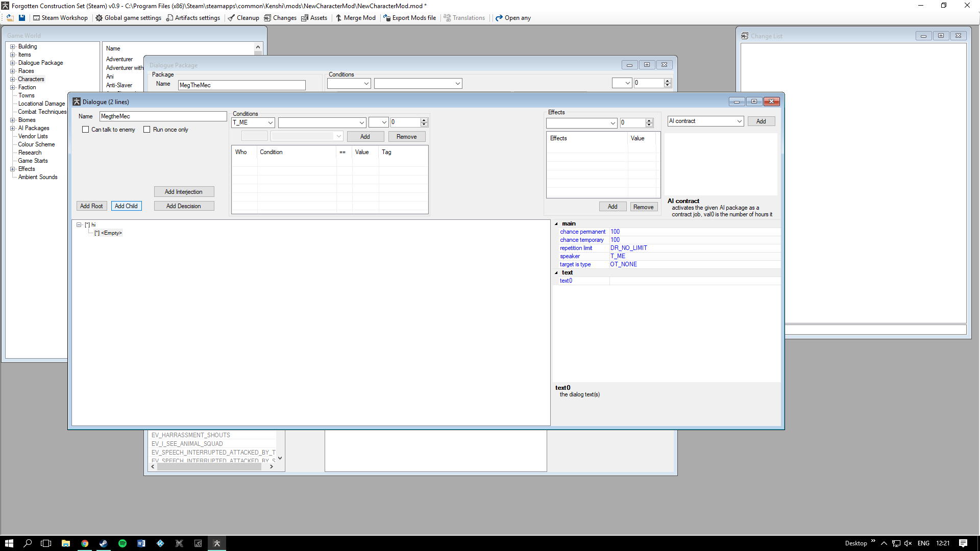
Task: Open the T_ME conditions dropdown
Action: tap(270, 122)
